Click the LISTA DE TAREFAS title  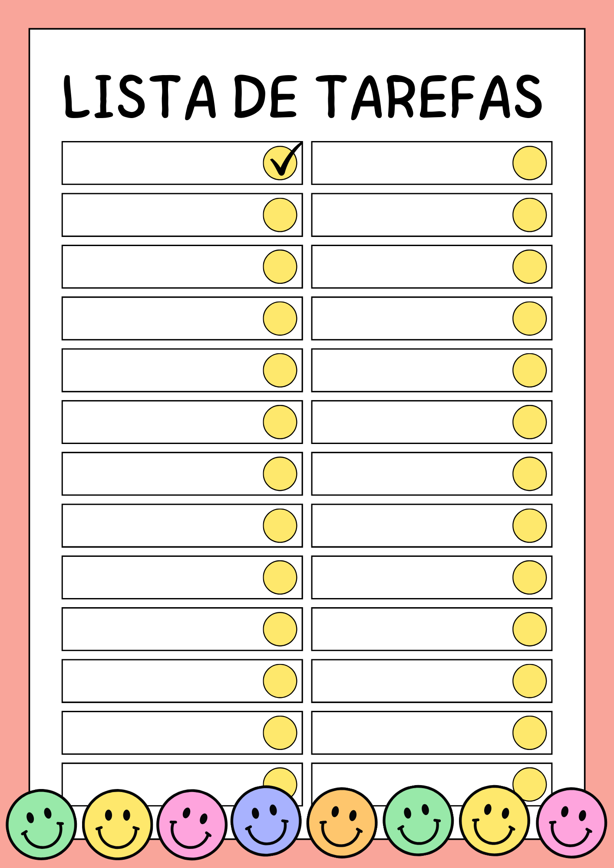point(303,97)
